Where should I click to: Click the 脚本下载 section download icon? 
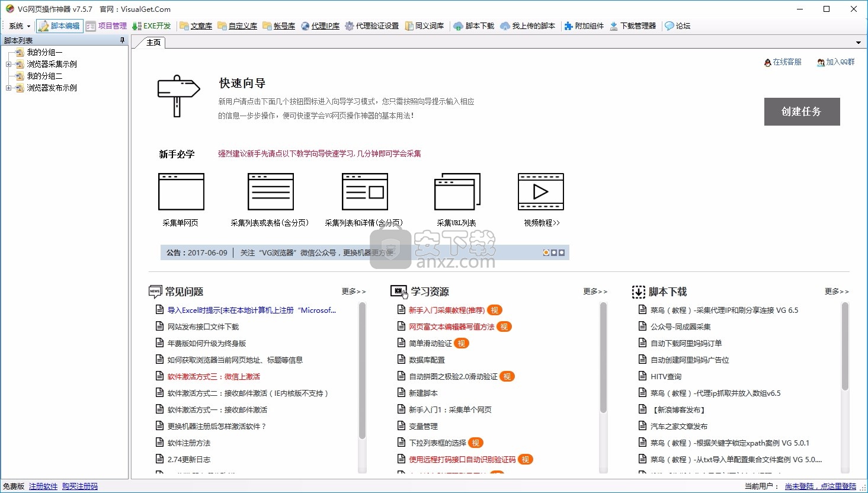click(x=638, y=292)
